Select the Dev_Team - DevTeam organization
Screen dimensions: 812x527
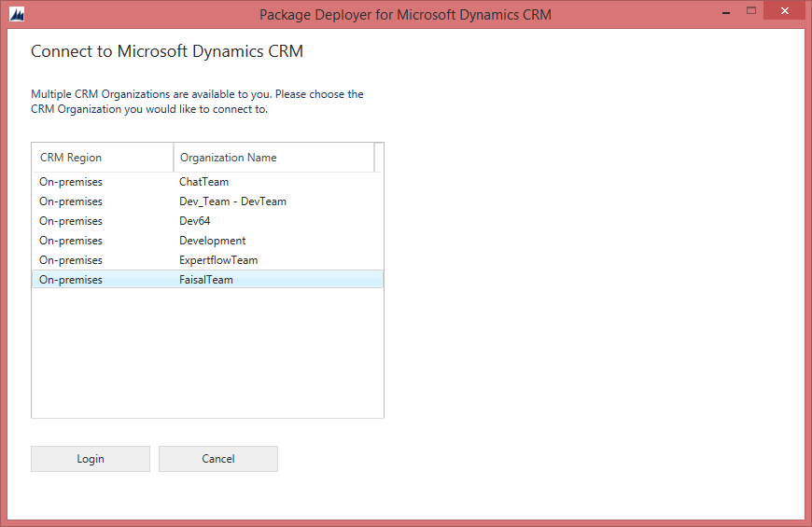232,201
